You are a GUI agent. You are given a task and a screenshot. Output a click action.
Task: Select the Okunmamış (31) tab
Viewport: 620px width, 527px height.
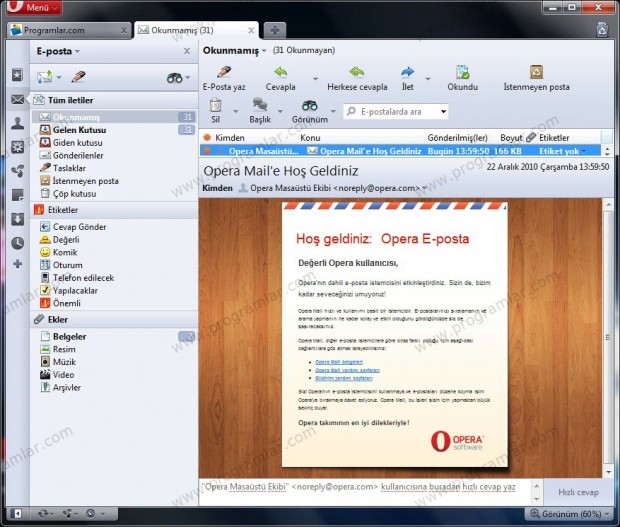click(x=197, y=30)
